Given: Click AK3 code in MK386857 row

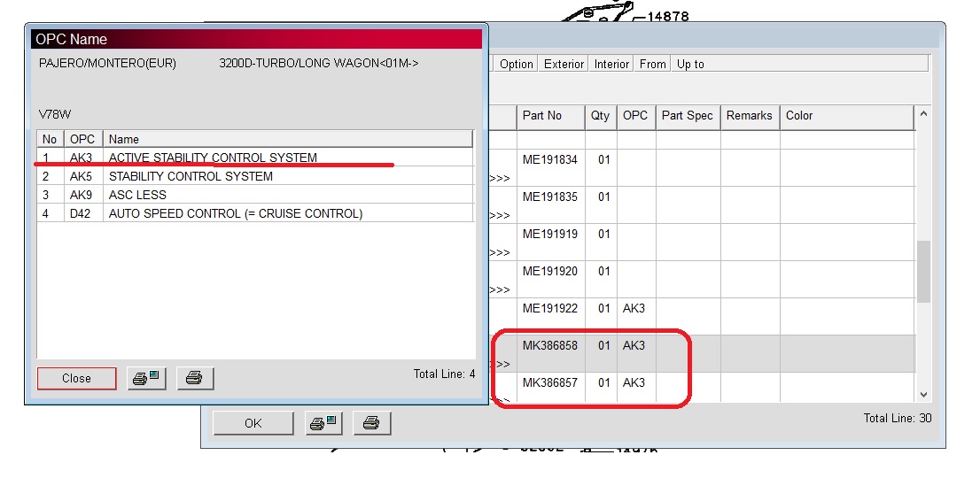Looking at the screenshot, I should tap(634, 382).
